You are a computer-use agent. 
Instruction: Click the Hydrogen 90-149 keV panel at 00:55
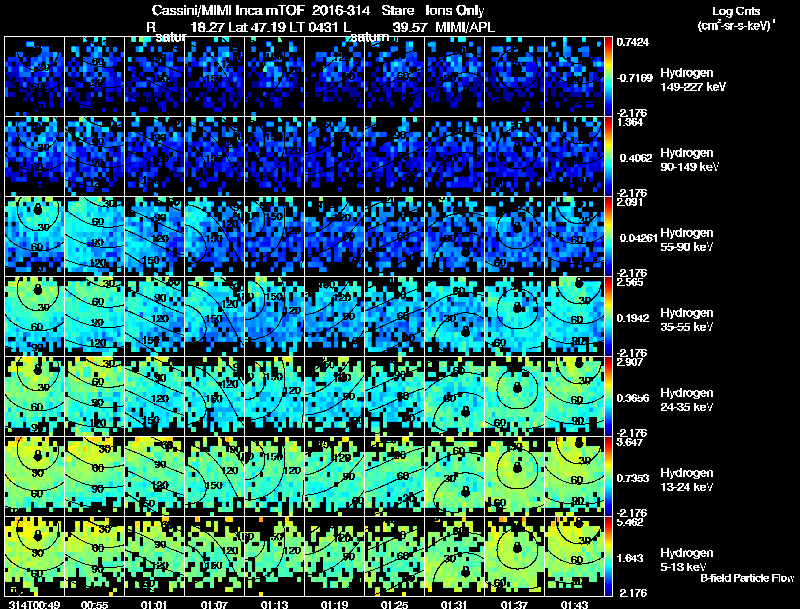94,157
